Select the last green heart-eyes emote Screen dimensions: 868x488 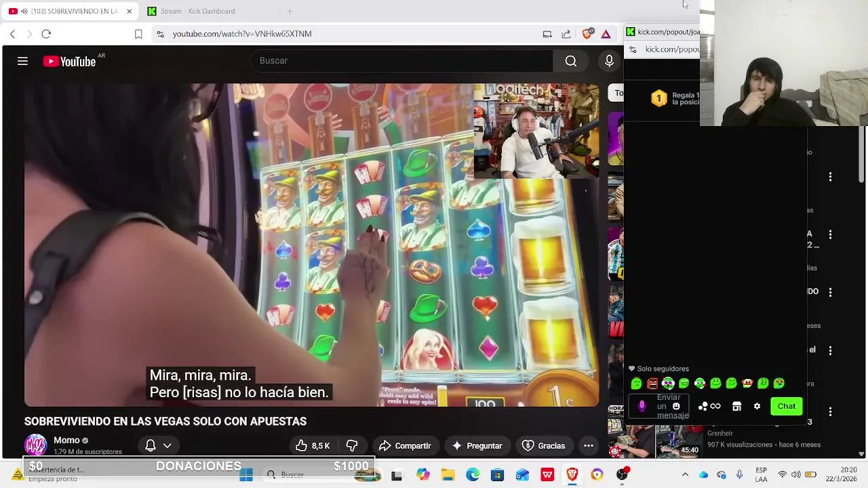pos(779,384)
